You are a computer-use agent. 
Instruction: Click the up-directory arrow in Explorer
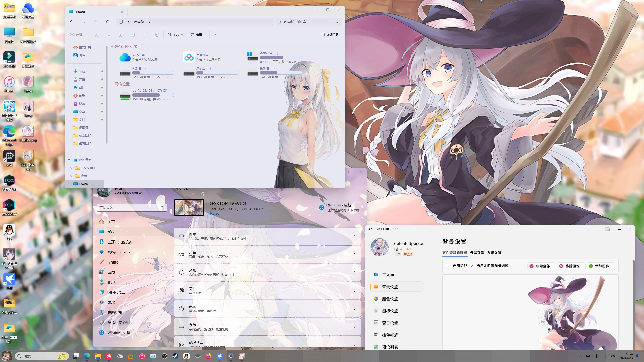click(x=96, y=22)
